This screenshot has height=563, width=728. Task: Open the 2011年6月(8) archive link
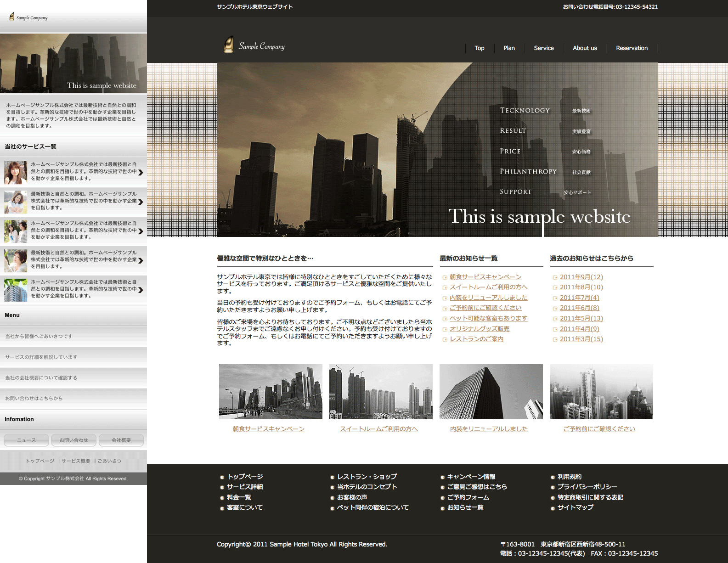coord(579,308)
